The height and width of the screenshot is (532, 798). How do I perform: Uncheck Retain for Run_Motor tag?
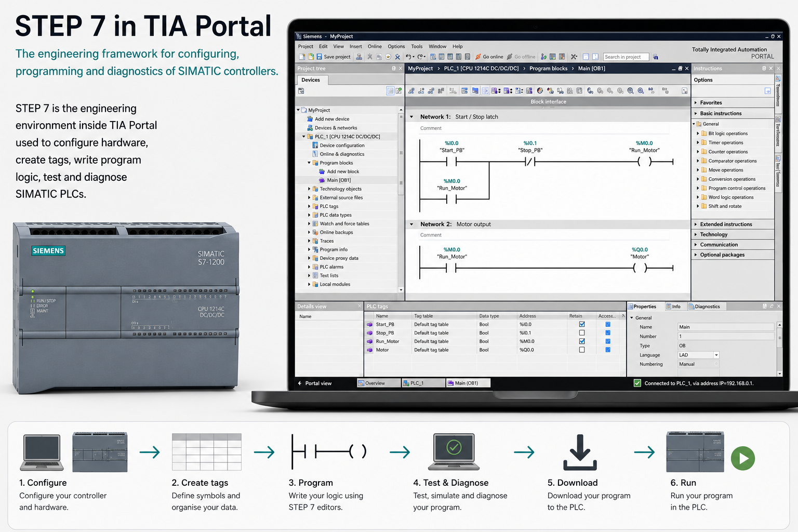click(x=582, y=341)
